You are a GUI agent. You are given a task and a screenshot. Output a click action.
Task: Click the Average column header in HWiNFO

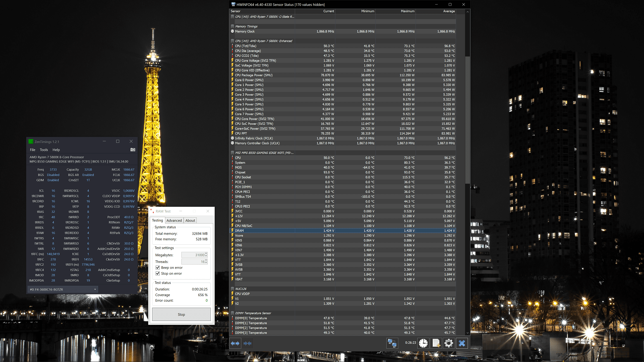coord(435,11)
